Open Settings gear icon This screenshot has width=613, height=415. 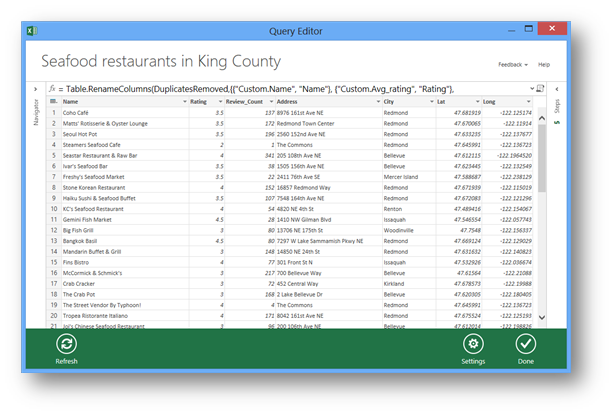click(473, 344)
